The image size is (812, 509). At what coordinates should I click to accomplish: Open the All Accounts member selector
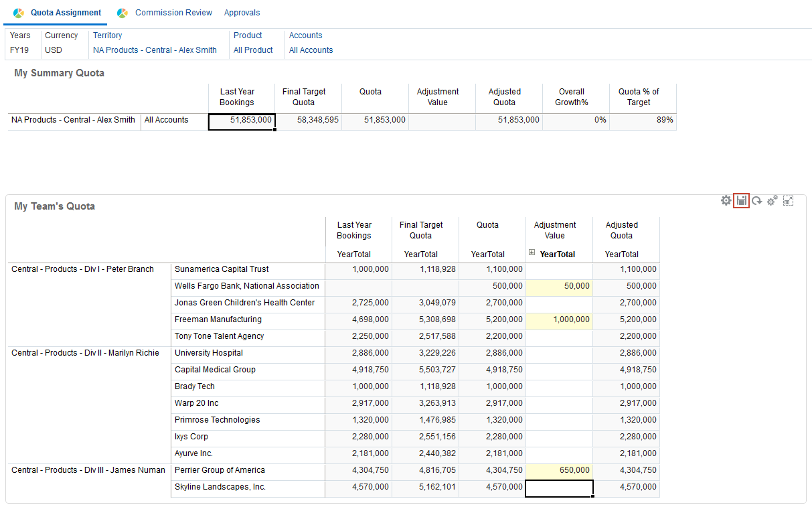[311, 50]
